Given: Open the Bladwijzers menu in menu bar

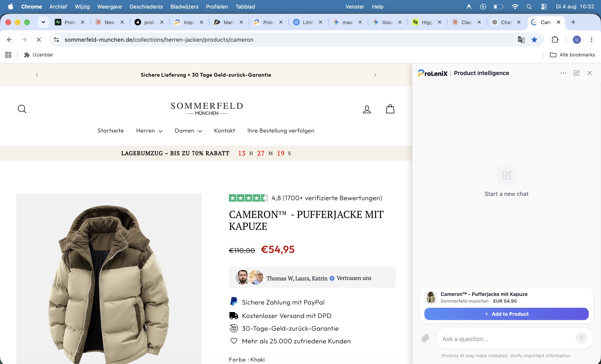Looking at the screenshot, I should pos(184,7).
